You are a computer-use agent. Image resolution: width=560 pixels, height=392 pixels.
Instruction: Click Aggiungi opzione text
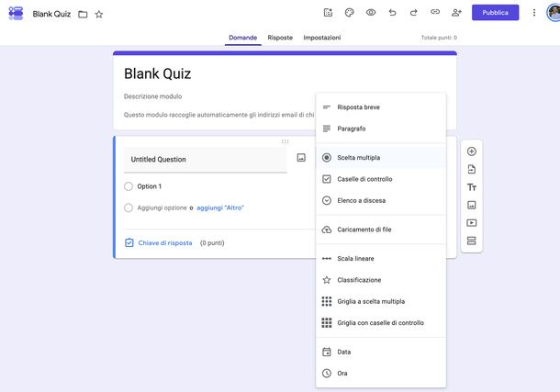point(162,207)
